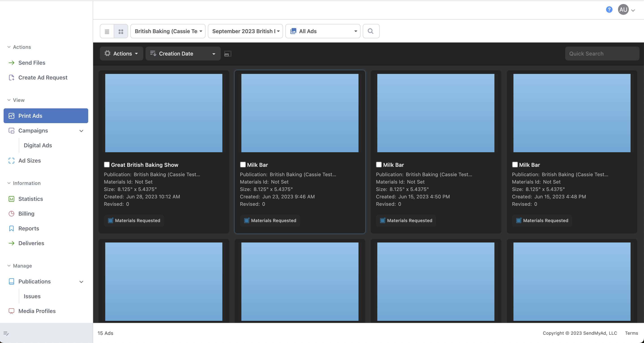
Task: Open Ad Sizes in the sidebar
Action: coord(30,161)
